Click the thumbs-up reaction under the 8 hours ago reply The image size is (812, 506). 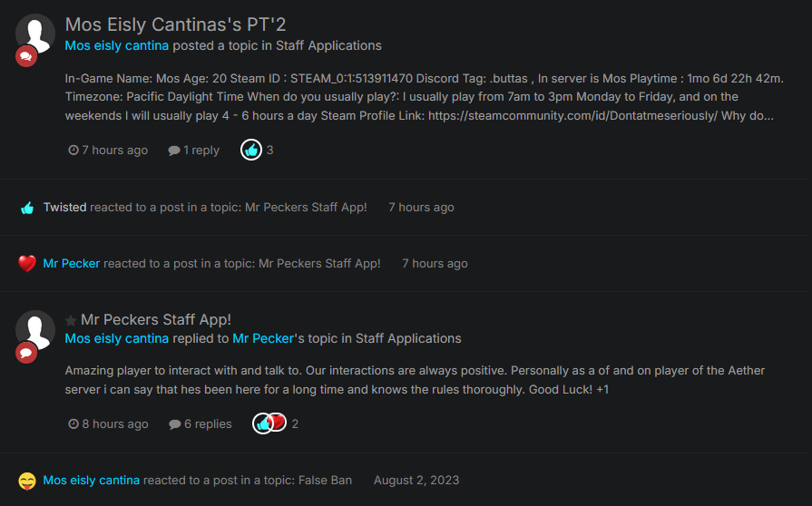262,423
